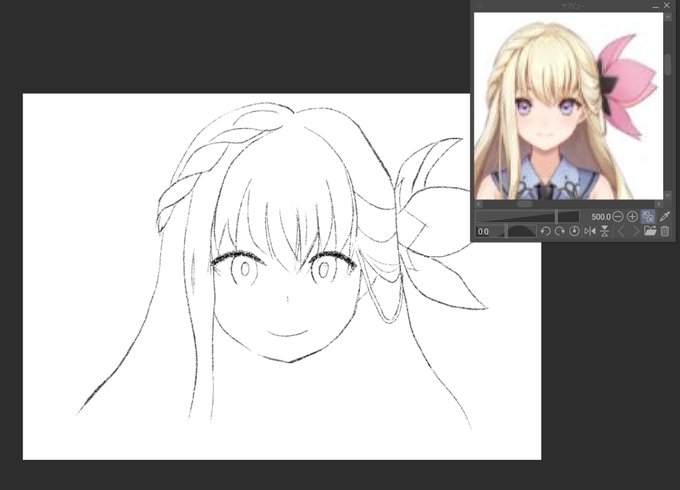
Task: Click the Sub View horizontal scrollbar thumb
Action: pyautogui.click(x=525, y=204)
